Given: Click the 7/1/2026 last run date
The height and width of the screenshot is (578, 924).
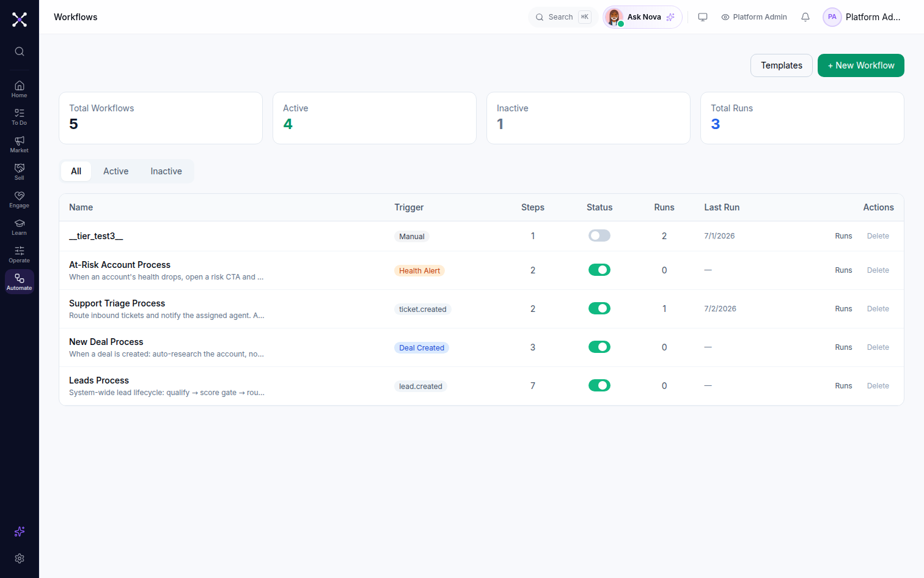Looking at the screenshot, I should coord(719,236).
